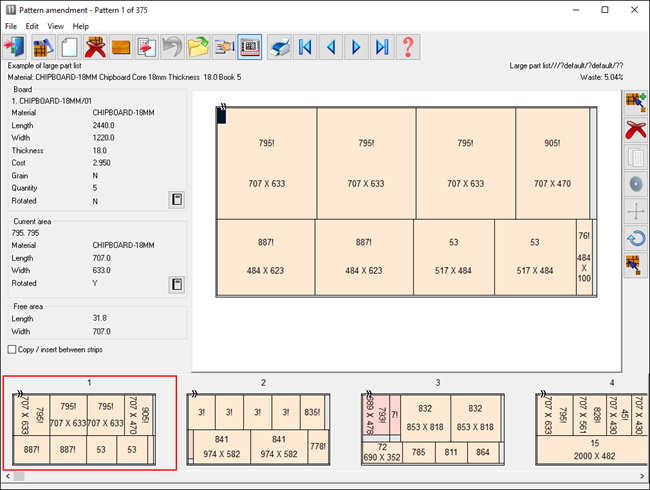Click the Board details button
The height and width of the screenshot is (490, 650).
[175, 200]
